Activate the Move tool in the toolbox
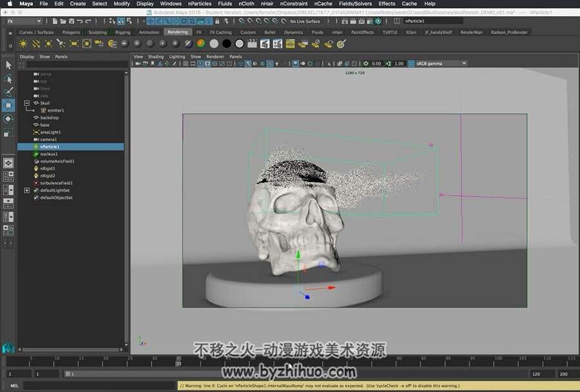580x392 pixels. pos(8,106)
